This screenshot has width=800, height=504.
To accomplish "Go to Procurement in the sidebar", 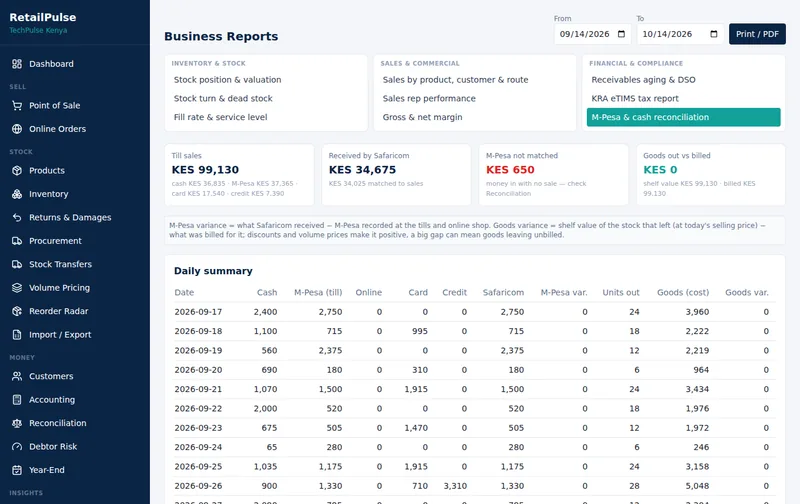I will click(75, 241).
